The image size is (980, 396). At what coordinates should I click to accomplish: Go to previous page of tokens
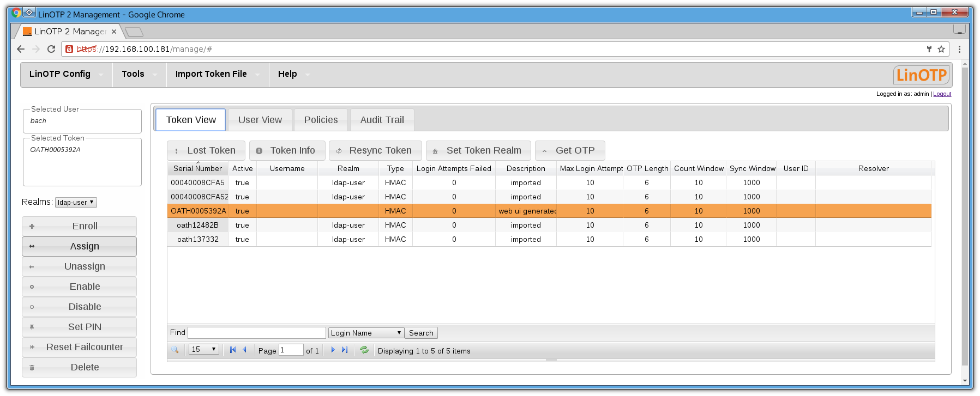pos(245,350)
